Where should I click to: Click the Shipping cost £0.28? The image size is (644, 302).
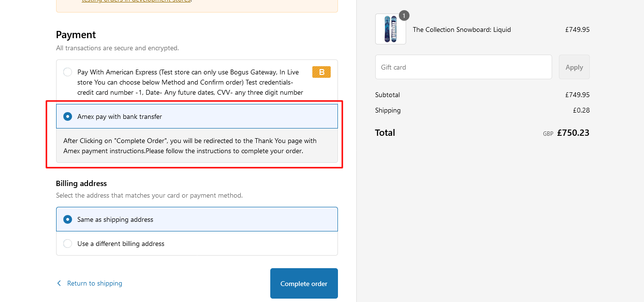[x=581, y=110]
